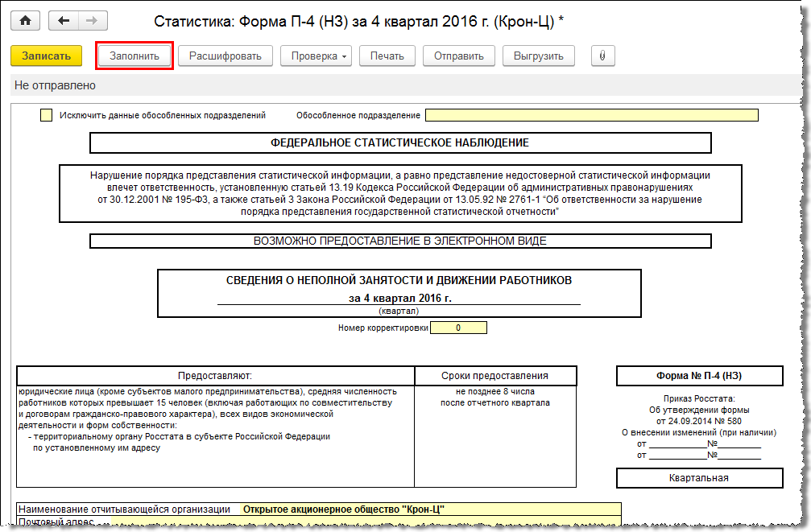The image size is (811, 532).
Task: Select the Обособленное подразделение field
Action: 592,115
